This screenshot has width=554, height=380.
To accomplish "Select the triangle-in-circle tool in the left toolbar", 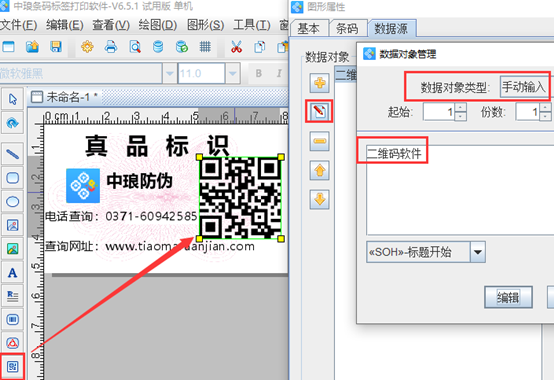I will [13, 343].
